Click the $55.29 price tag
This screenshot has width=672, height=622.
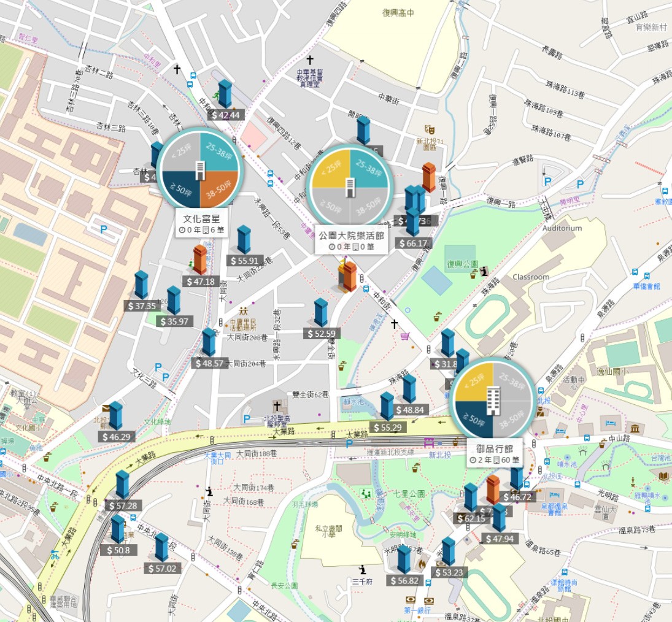click(388, 427)
